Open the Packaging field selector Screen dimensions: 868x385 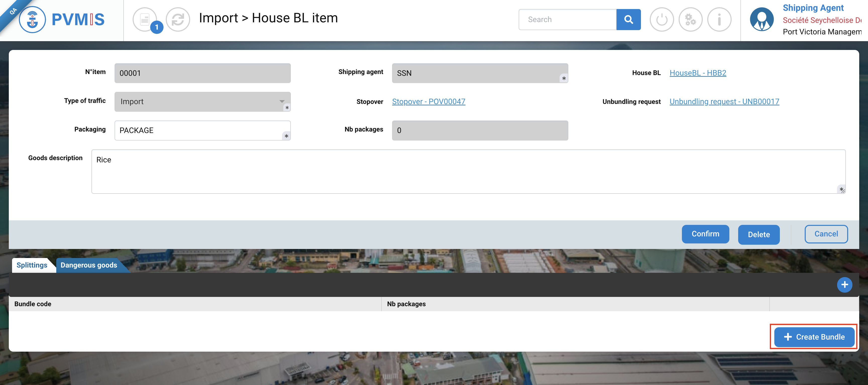click(x=202, y=130)
